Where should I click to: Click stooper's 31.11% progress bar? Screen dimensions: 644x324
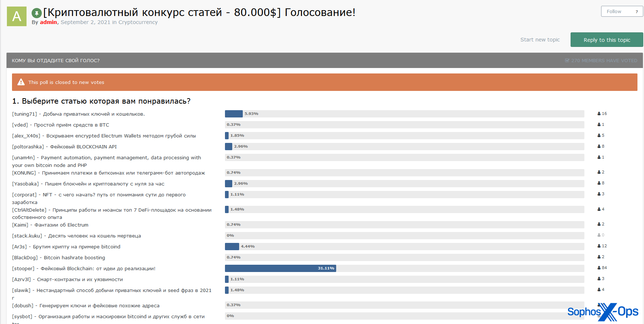(x=280, y=268)
